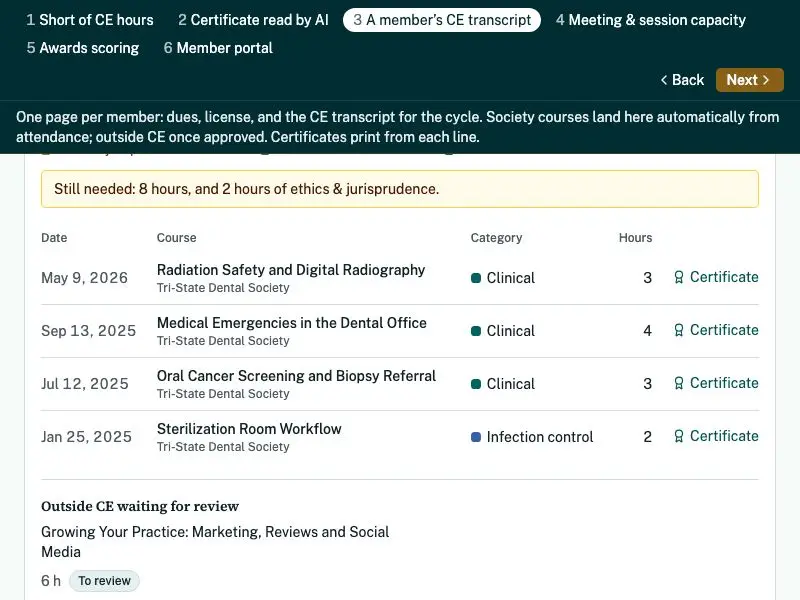Open step 6 Member portal
The image size is (800, 600).
point(218,48)
